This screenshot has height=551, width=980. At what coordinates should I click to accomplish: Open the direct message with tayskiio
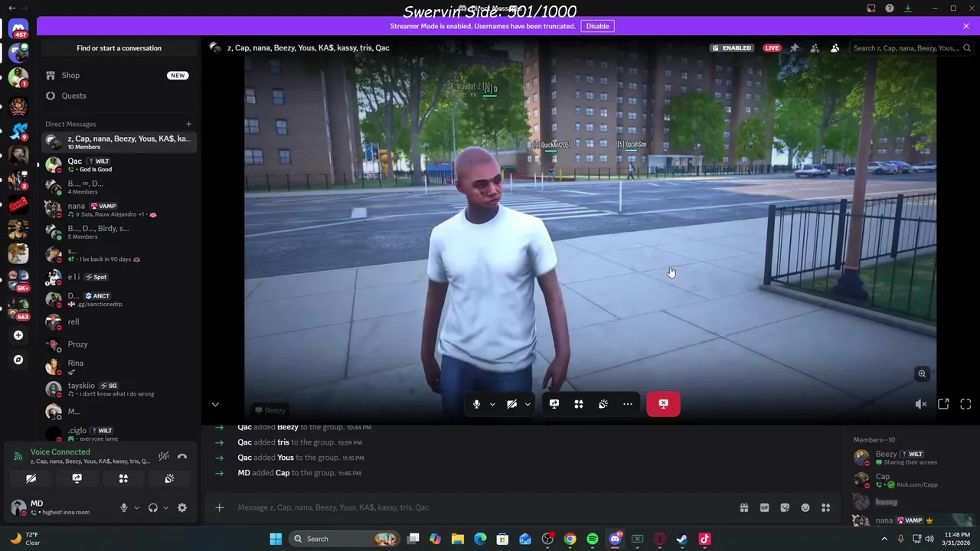click(x=119, y=390)
